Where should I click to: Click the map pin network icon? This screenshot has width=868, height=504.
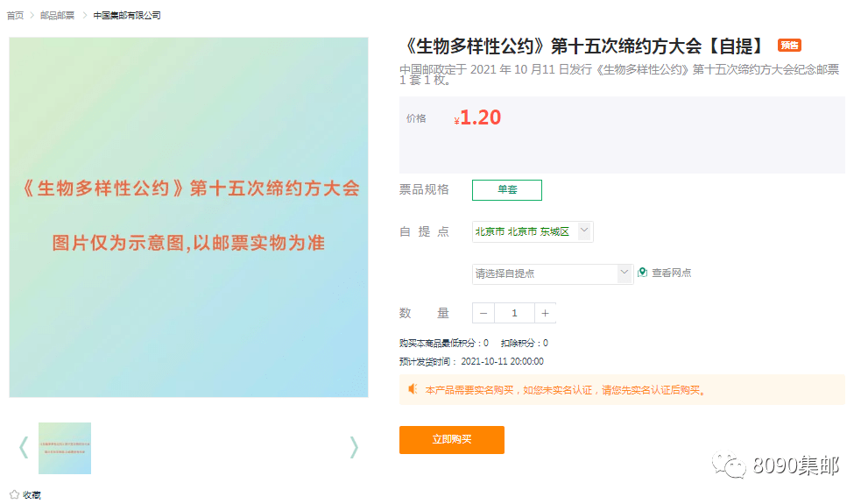click(642, 273)
